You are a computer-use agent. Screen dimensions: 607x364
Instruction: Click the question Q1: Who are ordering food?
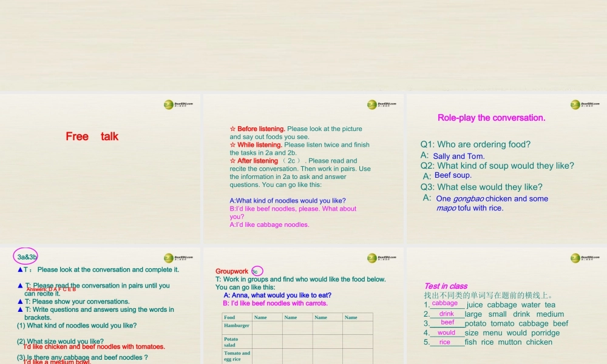tap(475, 144)
